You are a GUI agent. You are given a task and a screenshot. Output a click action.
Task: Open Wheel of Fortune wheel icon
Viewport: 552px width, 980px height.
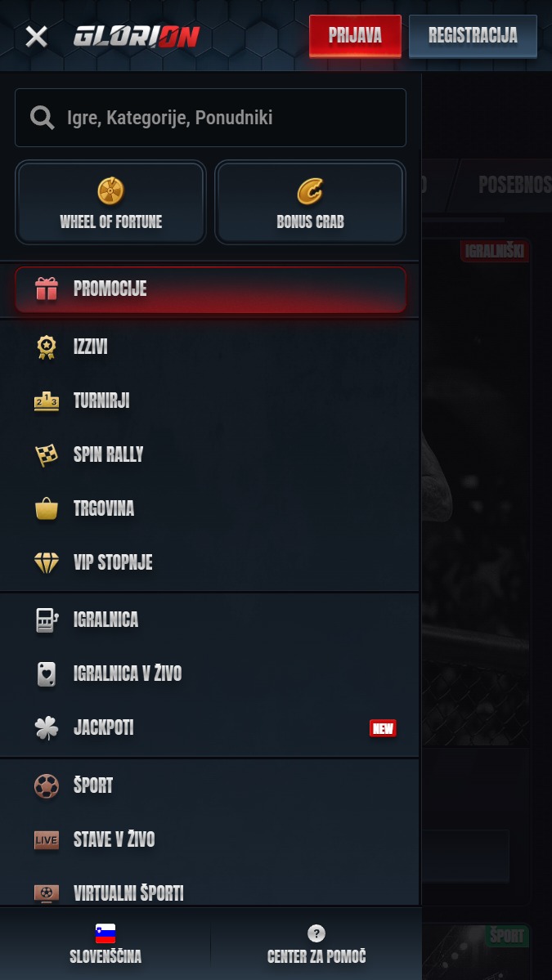110,190
